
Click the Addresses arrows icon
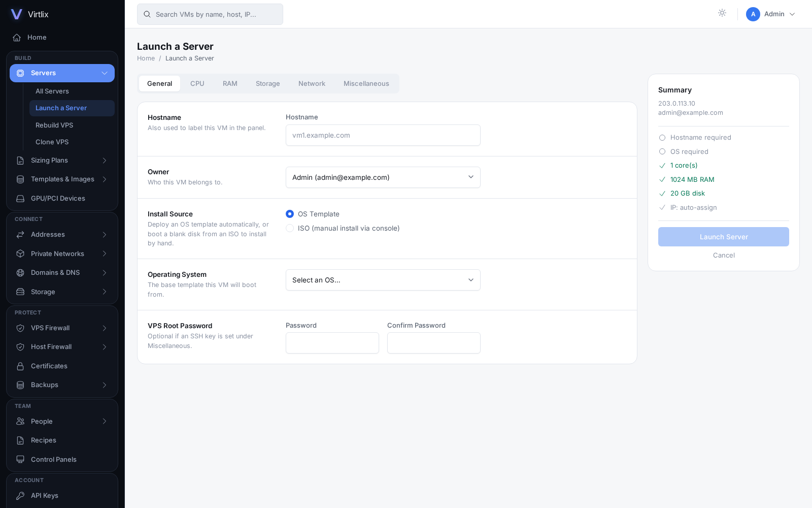point(20,235)
